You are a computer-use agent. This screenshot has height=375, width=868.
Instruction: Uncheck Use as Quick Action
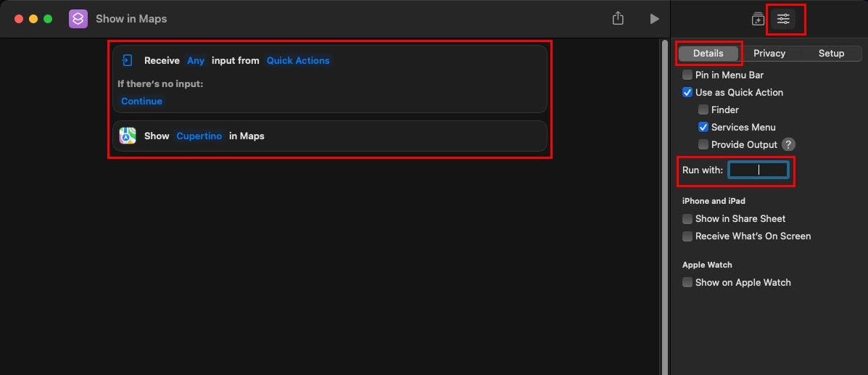[x=687, y=93]
